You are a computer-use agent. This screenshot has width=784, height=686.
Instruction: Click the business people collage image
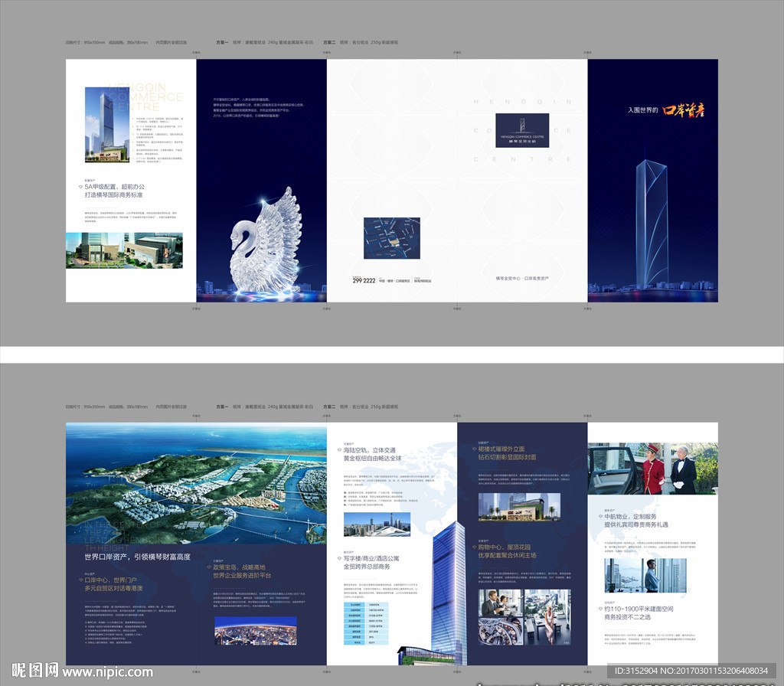click(x=524, y=618)
